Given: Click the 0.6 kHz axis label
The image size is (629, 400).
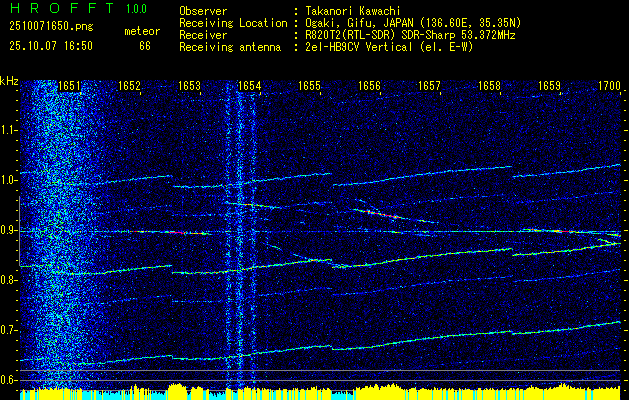Looking at the screenshot, I should coord(9,380).
